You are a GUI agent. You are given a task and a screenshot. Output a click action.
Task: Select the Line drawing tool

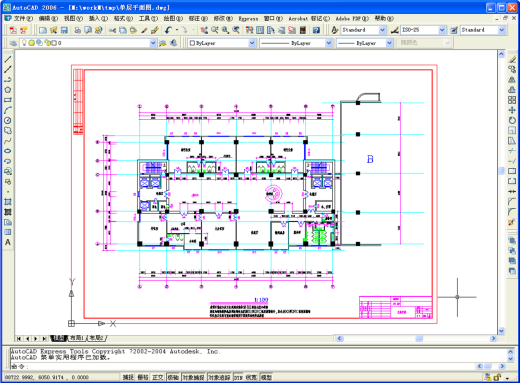8,59
